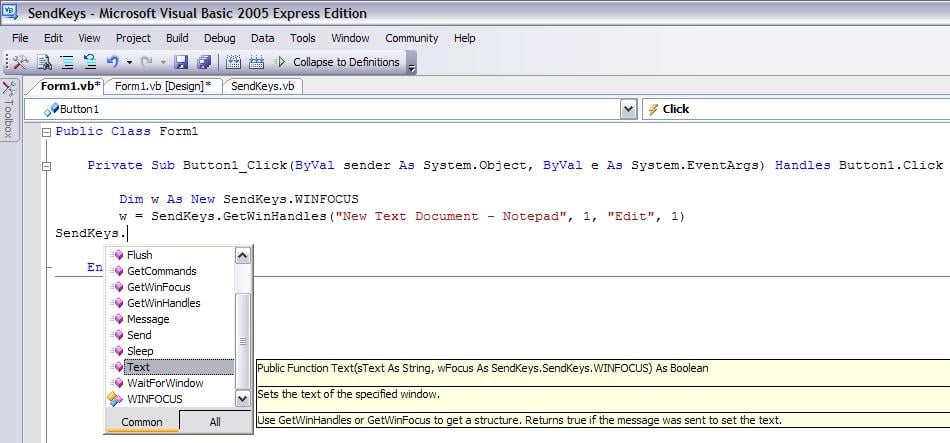Image resolution: width=950 pixels, height=443 pixels.
Task: Open the Undo history dropdown arrow
Action: pyautogui.click(x=129, y=62)
